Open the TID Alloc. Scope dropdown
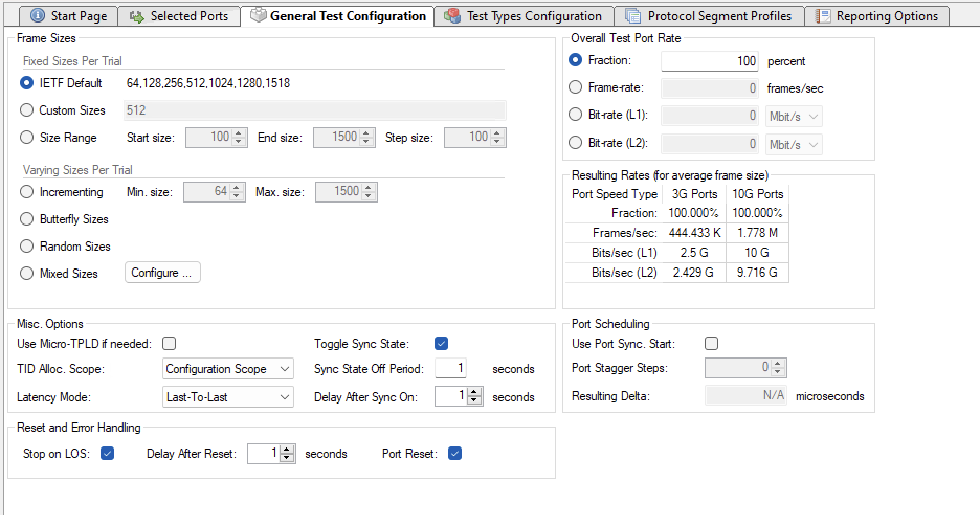The width and height of the screenshot is (980, 515). pos(228,369)
